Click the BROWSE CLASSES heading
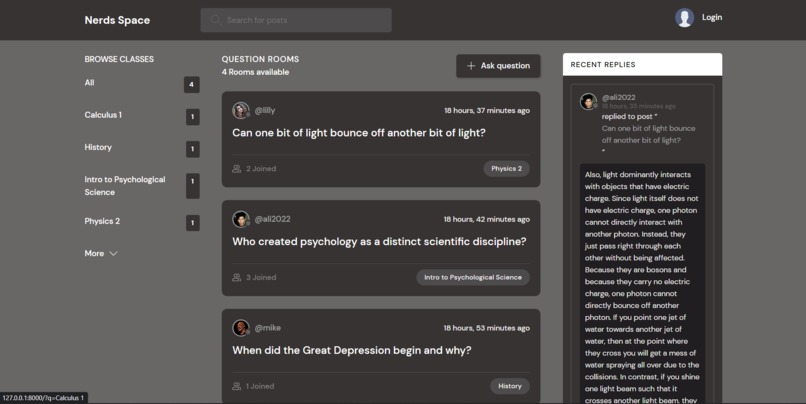 pos(119,59)
